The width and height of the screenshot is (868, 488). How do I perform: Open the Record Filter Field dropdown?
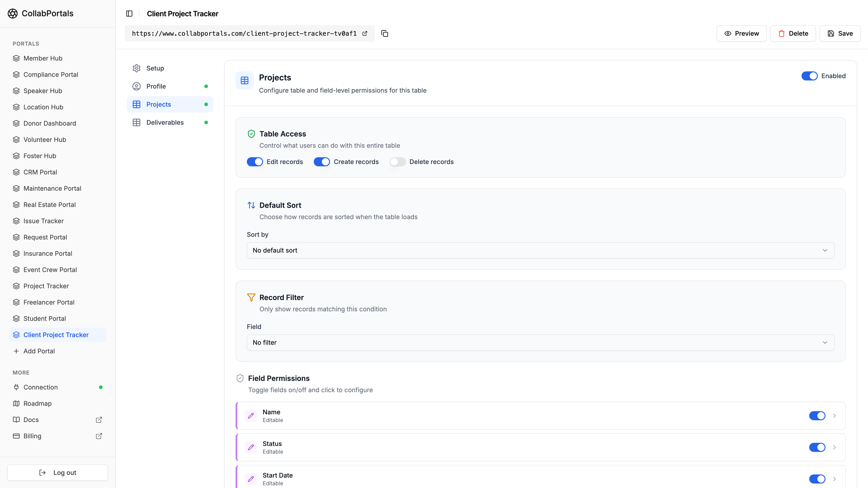[540, 343]
